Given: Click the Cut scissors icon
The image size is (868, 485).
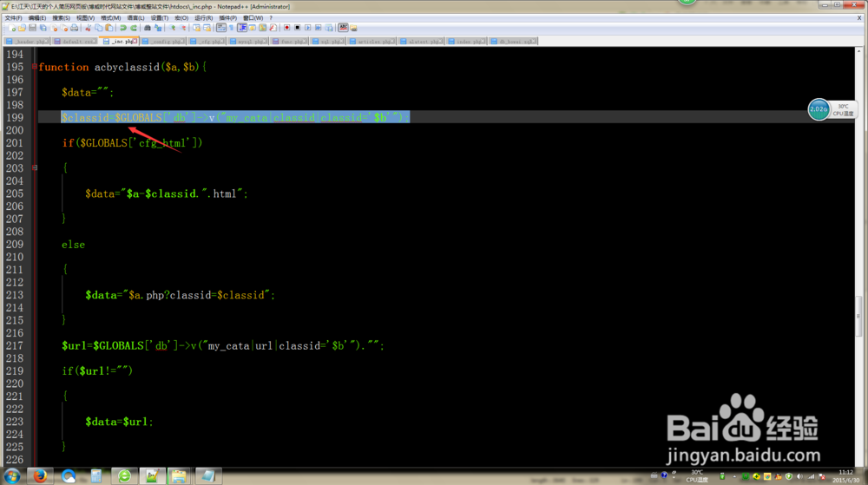Looking at the screenshot, I should (88, 28).
